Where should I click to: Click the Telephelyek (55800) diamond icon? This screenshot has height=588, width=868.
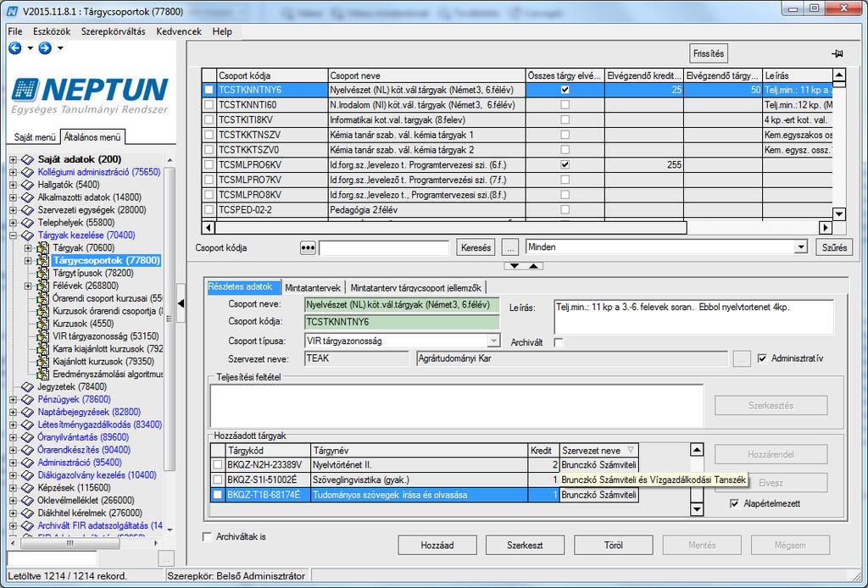tap(28, 223)
